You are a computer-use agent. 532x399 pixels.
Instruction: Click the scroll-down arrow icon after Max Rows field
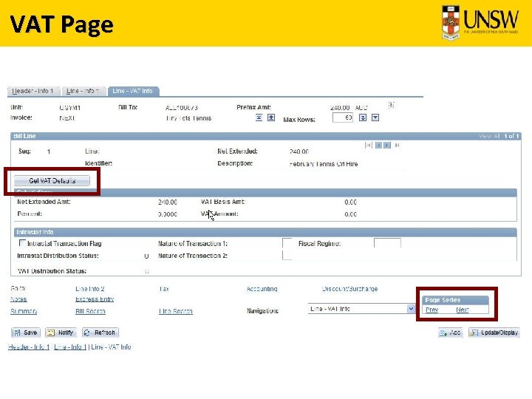coord(363,117)
